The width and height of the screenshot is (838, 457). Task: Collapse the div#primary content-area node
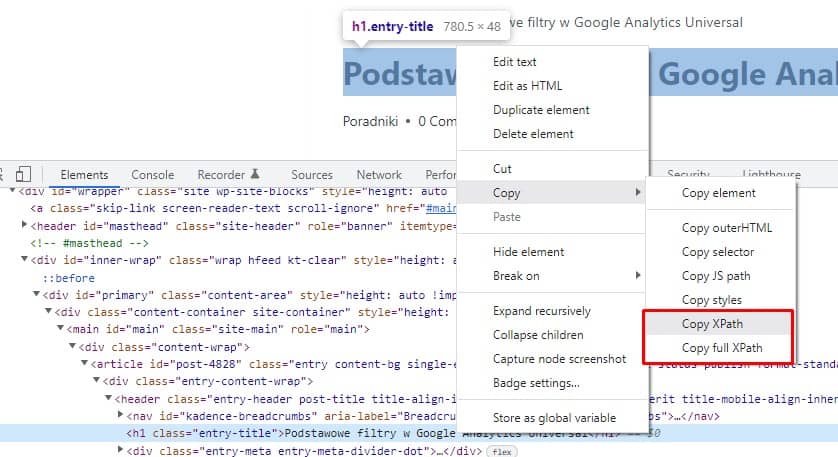tap(37, 295)
